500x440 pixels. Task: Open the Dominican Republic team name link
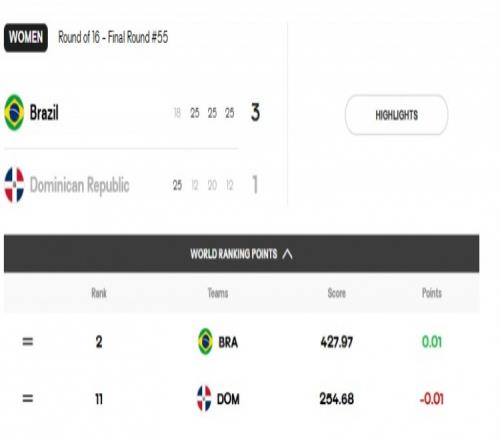(79, 185)
